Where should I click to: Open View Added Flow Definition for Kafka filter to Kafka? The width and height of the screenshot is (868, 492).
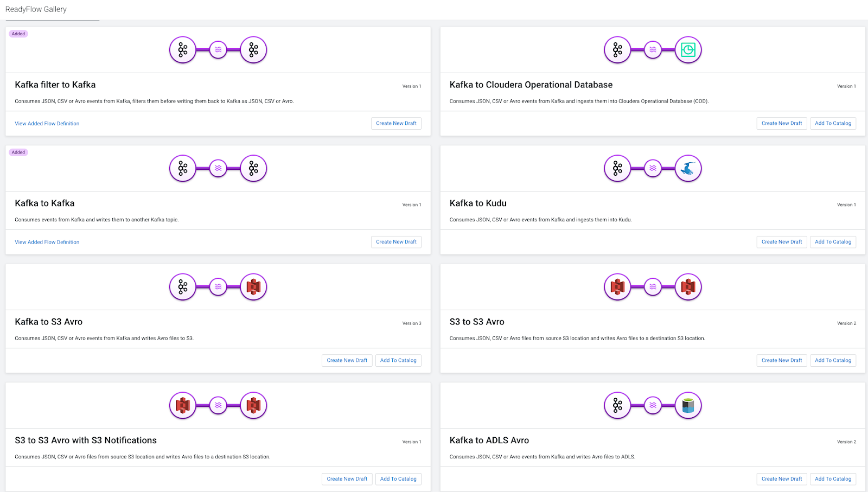[47, 124]
